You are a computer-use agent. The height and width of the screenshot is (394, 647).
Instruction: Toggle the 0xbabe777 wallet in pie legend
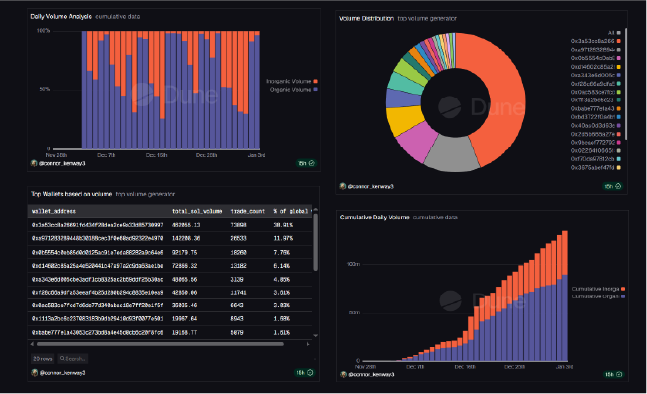[x=595, y=109]
